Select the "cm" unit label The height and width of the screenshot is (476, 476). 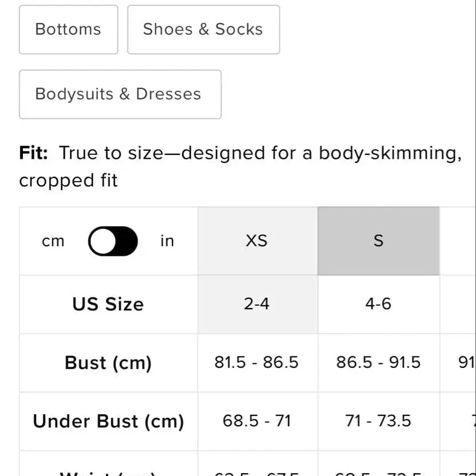click(53, 241)
